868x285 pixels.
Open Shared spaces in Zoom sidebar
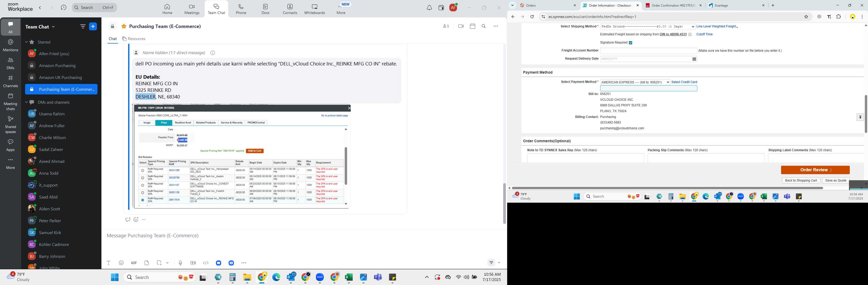pyautogui.click(x=11, y=125)
